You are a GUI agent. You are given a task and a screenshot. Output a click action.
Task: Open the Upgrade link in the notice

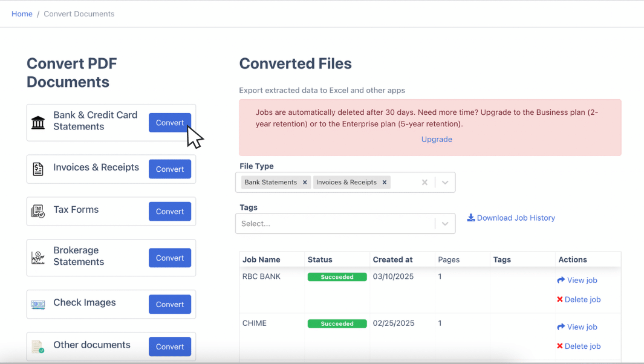(437, 139)
